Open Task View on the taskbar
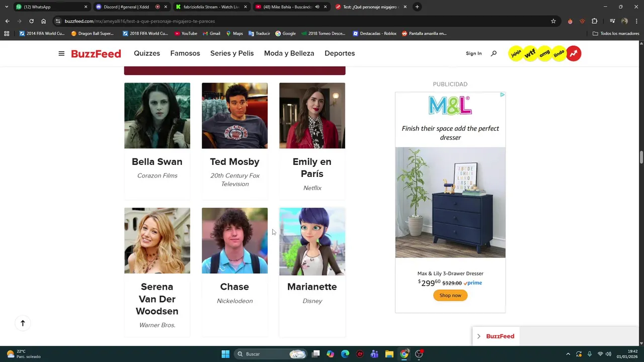Viewport: 644px width, 362px height. click(x=315, y=354)
